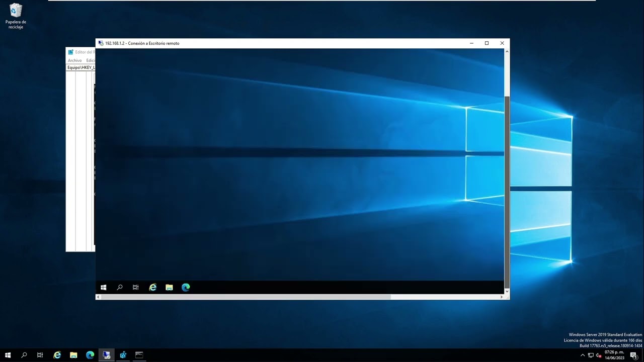Open the Papelera de reciclaje desktop icon

point(16,16)
